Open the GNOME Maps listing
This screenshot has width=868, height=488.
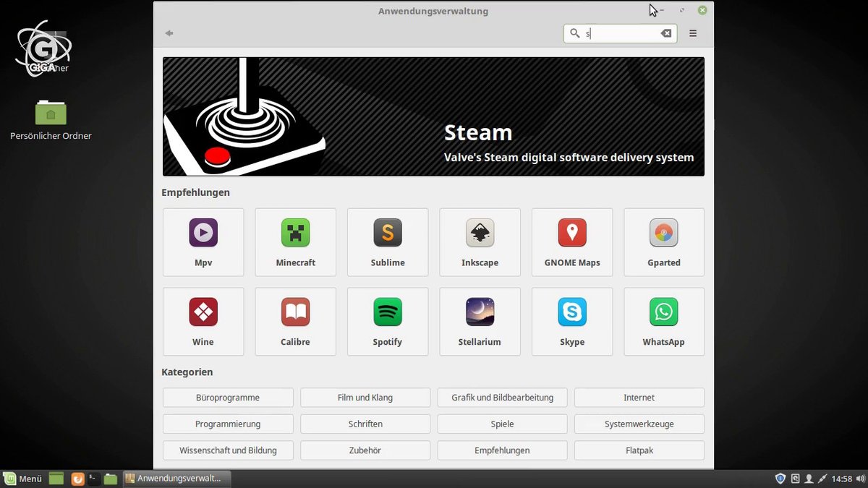click(572, 242)
